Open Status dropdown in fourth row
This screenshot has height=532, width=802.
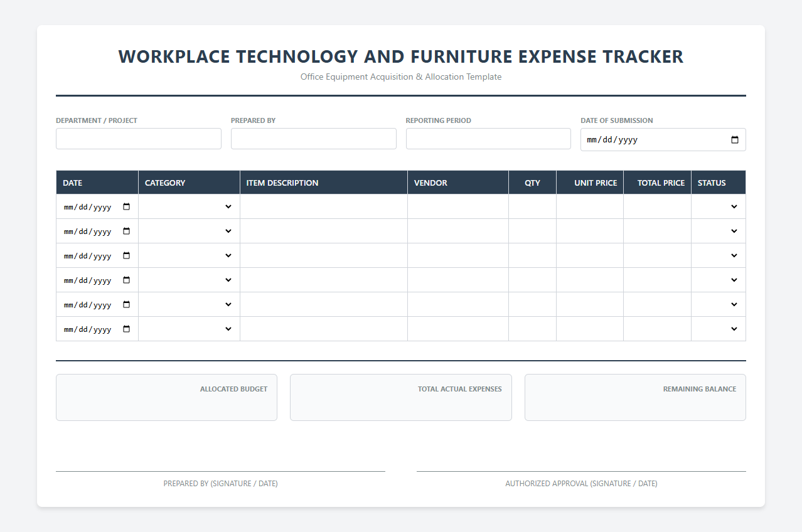point(719,280)
